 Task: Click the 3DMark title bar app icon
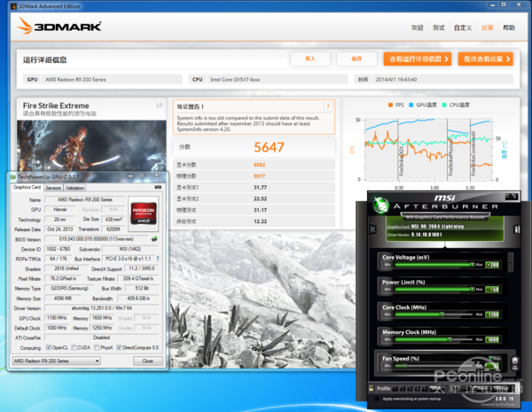pos(13,6)
